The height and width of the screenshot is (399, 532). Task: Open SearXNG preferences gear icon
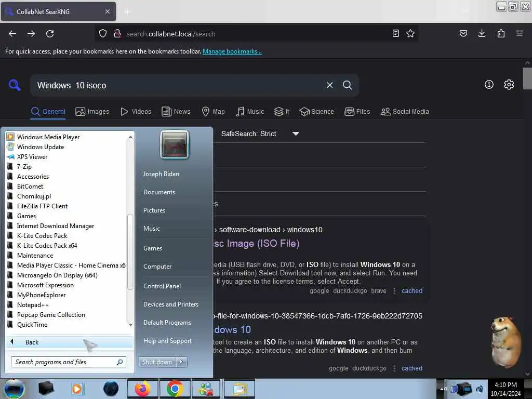[x=509, y=85]
